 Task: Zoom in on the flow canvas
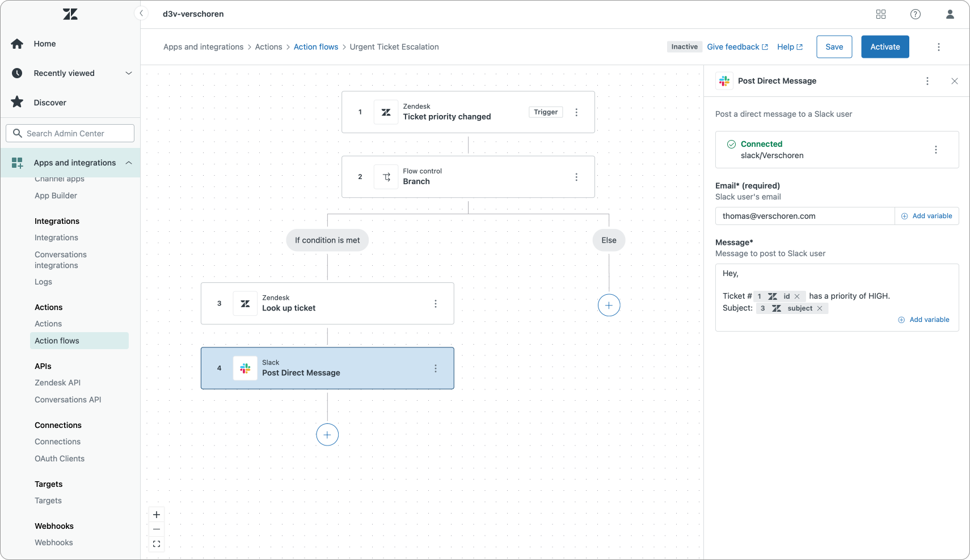tap(157, 515)
